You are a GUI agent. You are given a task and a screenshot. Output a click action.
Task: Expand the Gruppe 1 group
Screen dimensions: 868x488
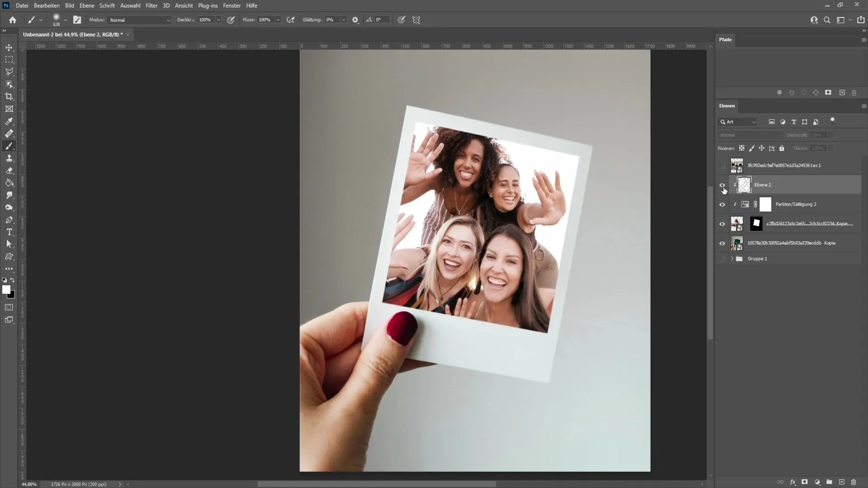(x=732, y=259)
